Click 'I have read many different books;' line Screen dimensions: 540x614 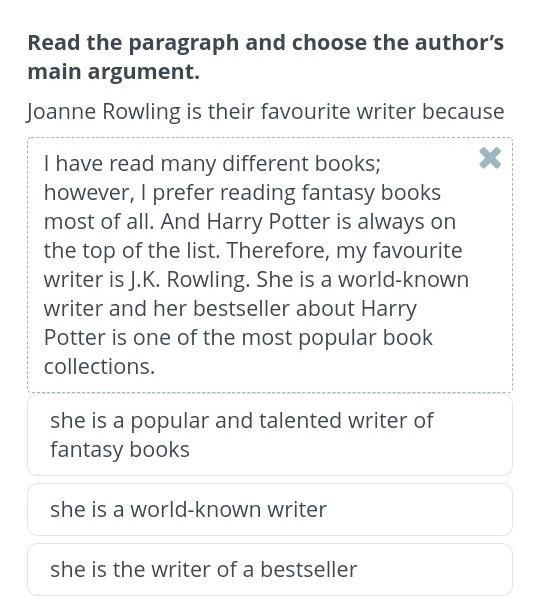click(x=212, y=164)
